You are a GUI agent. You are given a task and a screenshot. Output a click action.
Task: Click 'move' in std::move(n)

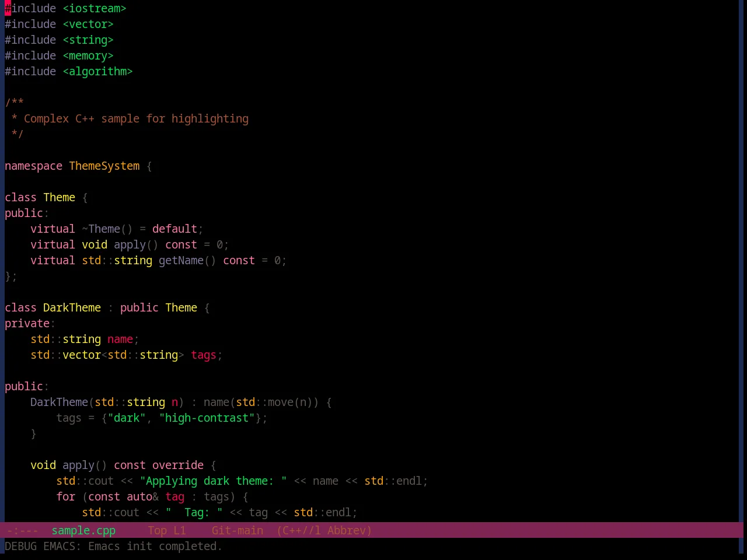(281, 402)
